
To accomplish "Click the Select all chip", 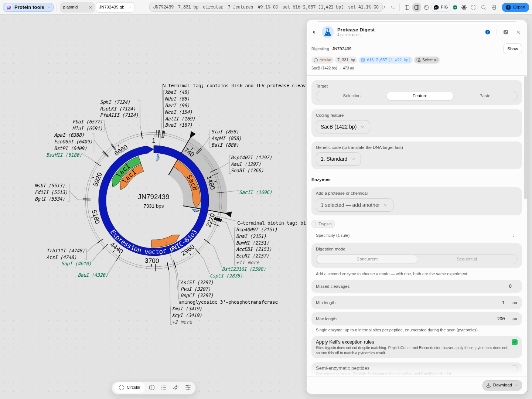I will (x=427, y=60).
